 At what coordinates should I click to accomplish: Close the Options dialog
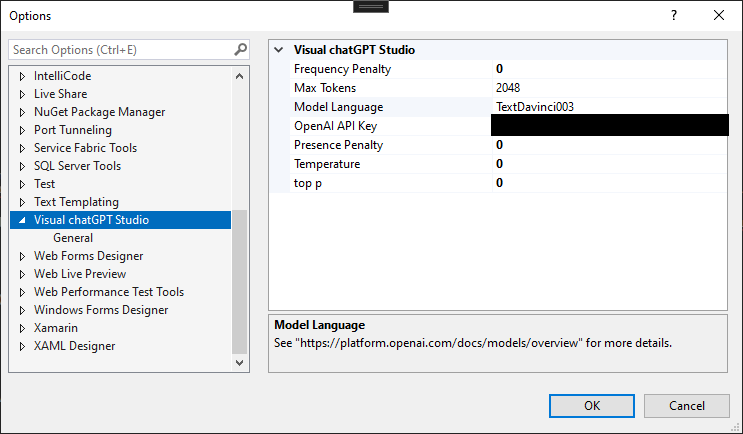[x=719, y=16]
